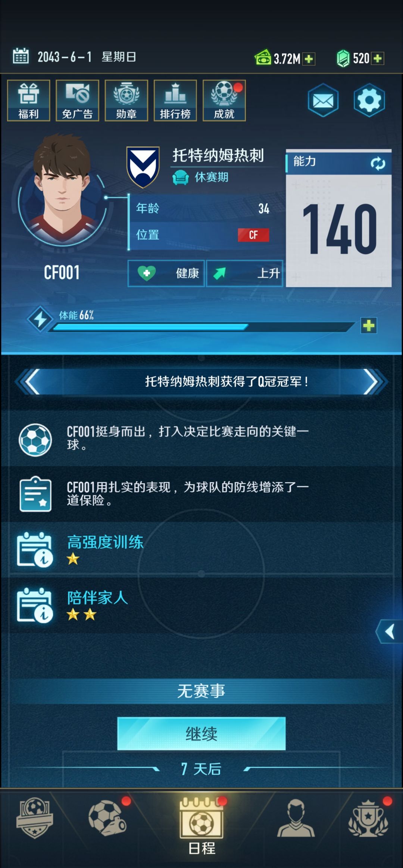
Task: Open the 勋章 medals icon
Action: (x=126, y=100)
